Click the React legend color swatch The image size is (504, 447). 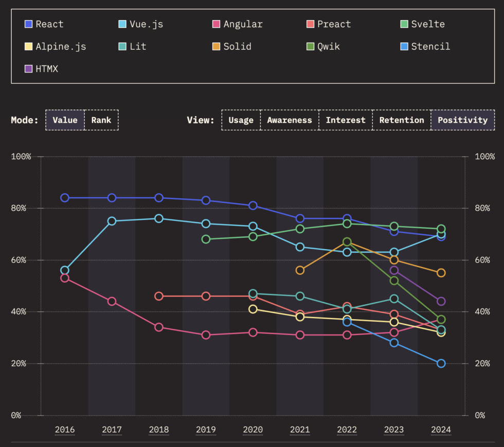coord(29,24)
